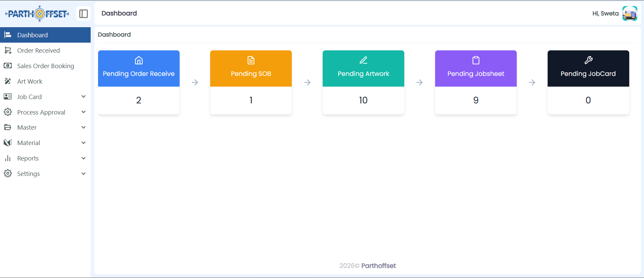Expand the Reports section arrow
The image size is (644, 278).
click(x=84, y=158)
